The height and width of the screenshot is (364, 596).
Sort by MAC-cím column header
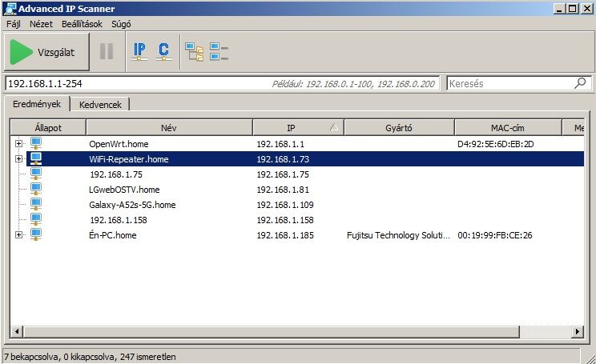508,128
